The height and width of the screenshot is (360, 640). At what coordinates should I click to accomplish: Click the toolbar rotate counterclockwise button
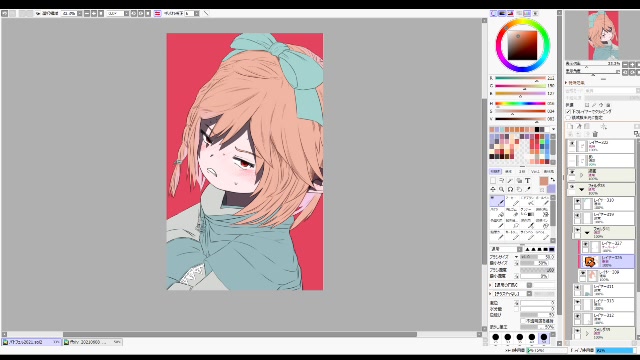133,13
